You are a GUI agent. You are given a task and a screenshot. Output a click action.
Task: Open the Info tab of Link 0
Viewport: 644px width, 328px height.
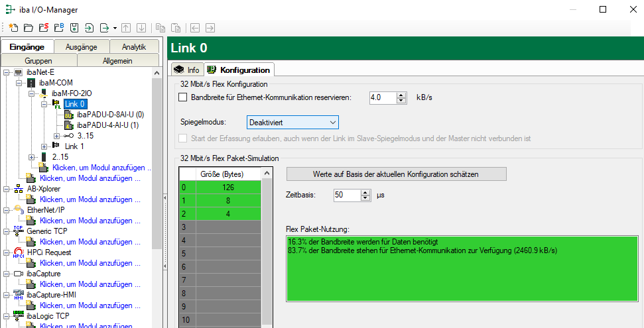187,70
